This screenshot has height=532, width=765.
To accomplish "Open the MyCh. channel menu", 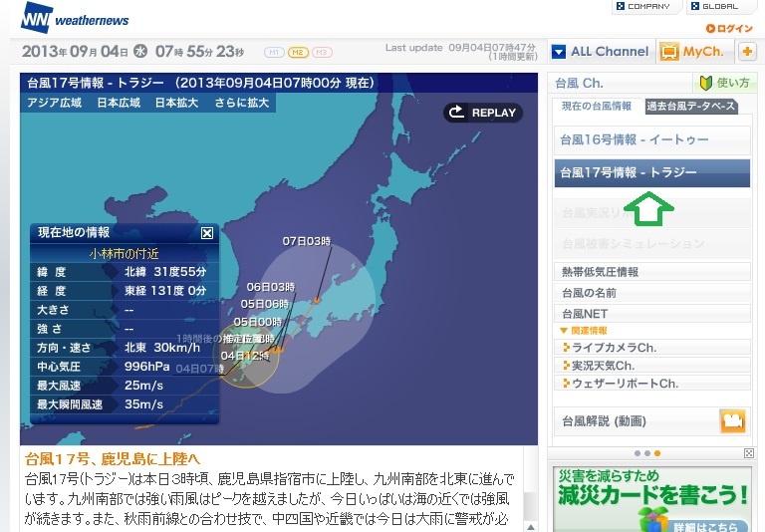I will click(x=693, y=52).
